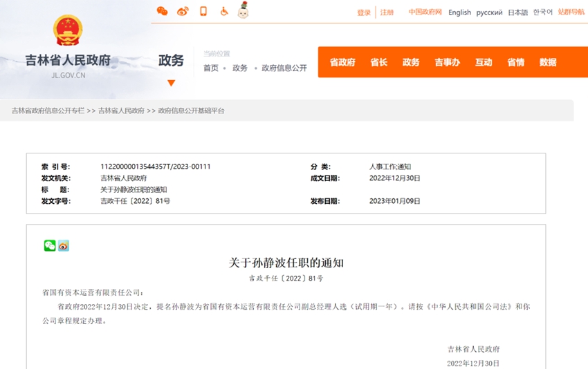Expand the orange arrow under 政务
This screenshot has height=369, width=588.
click(x=171, y=83)
